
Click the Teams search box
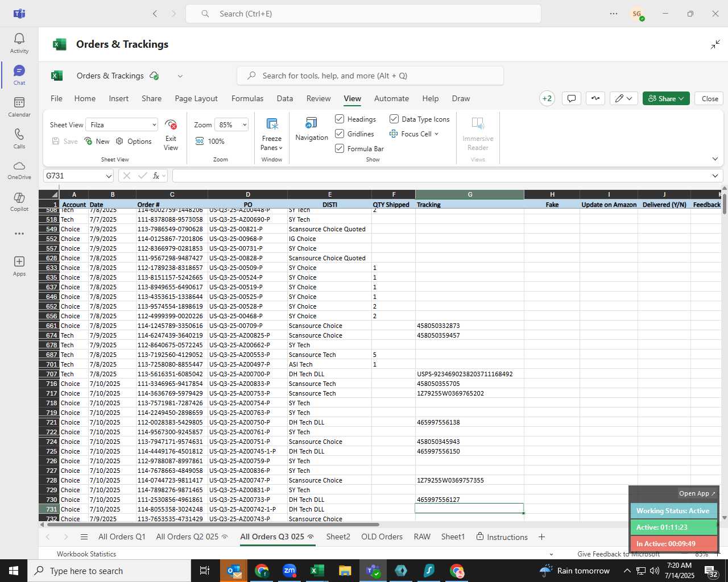click(363, 14)
